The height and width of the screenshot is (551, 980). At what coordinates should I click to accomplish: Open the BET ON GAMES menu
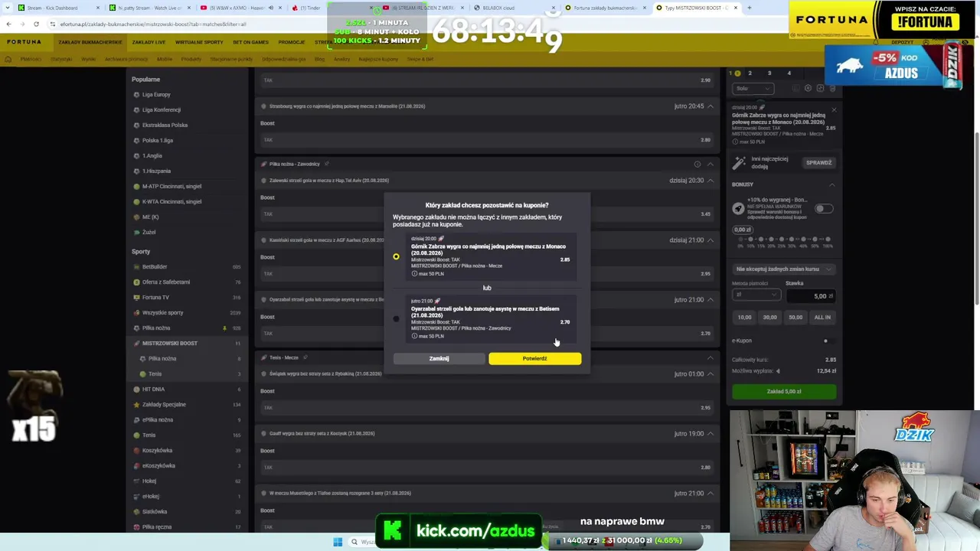(250, 42)
